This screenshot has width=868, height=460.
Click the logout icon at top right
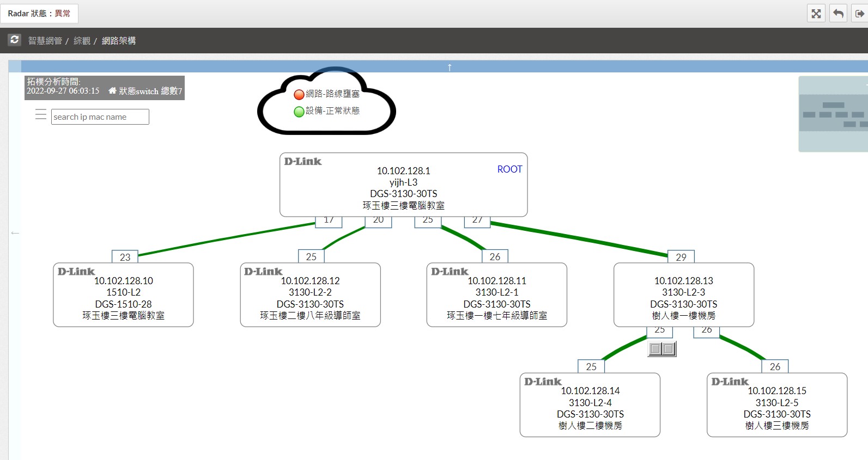click(859, 14)
